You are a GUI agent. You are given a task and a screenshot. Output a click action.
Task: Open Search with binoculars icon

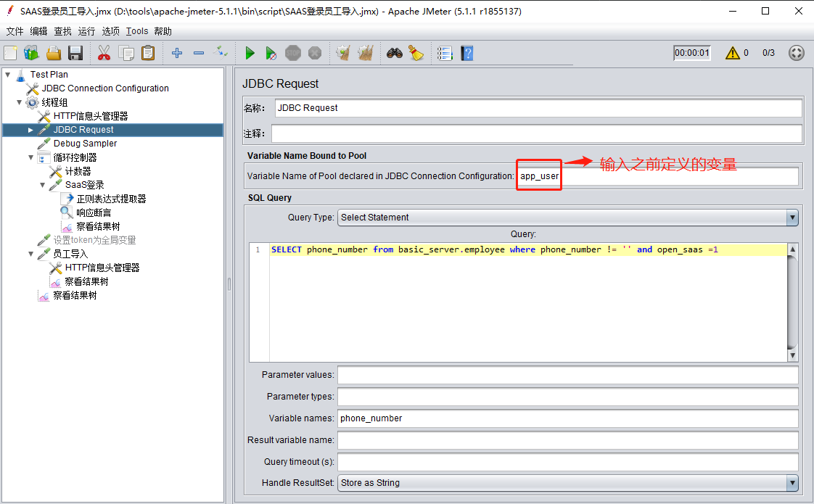tap(395, 53)
